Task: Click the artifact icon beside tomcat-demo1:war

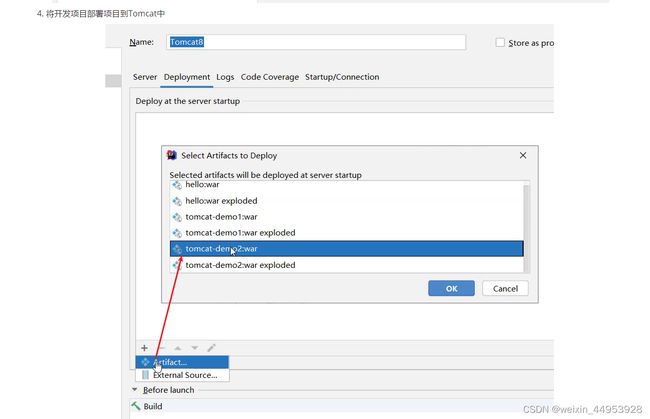Action: 177,217
